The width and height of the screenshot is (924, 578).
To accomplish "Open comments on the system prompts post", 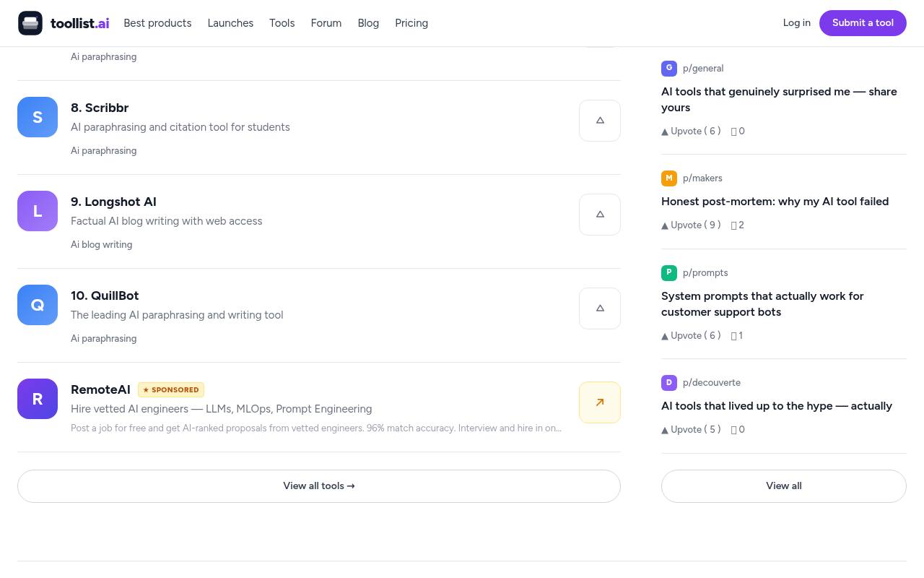I will 737,336.
